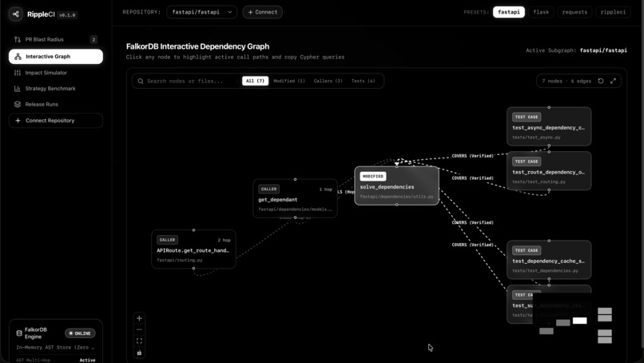Select the test_async_dependency test case node
The width and height of the screenshot is (644, 363).
(549, 126)
